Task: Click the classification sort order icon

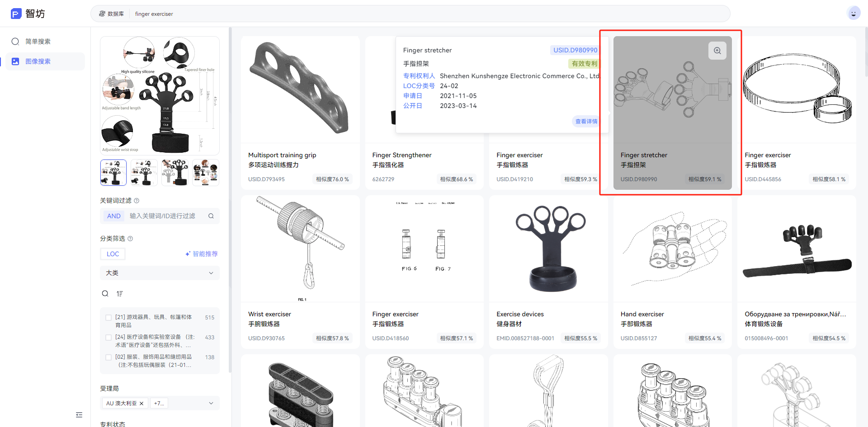Action: coord(119,294)
